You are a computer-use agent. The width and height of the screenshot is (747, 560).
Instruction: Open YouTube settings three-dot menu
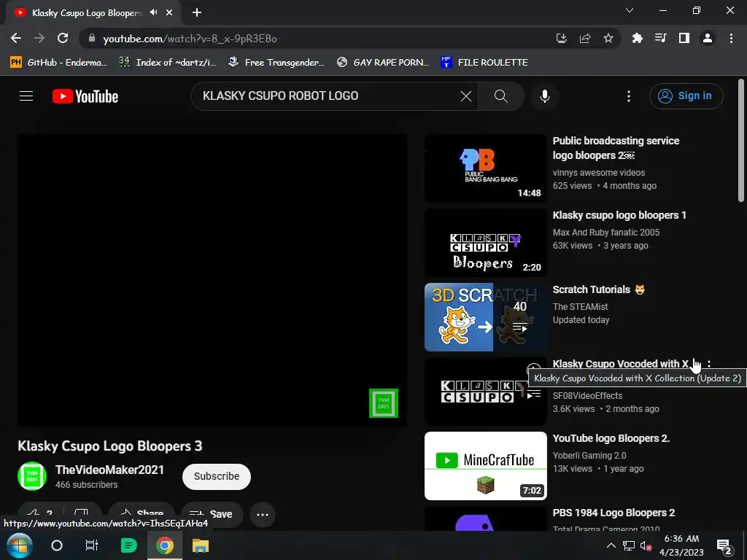(x=629, y=96)
